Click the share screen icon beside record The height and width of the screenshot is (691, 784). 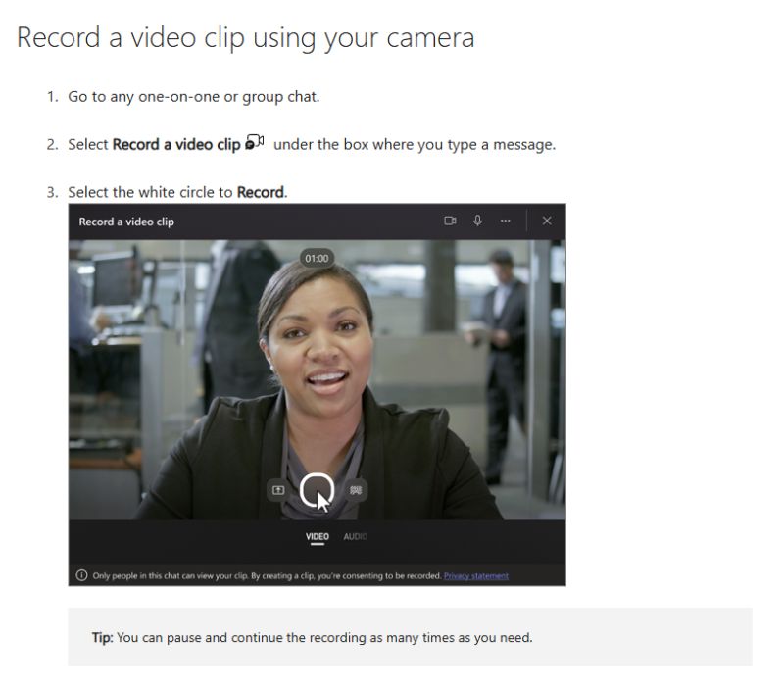click(278, 490)
